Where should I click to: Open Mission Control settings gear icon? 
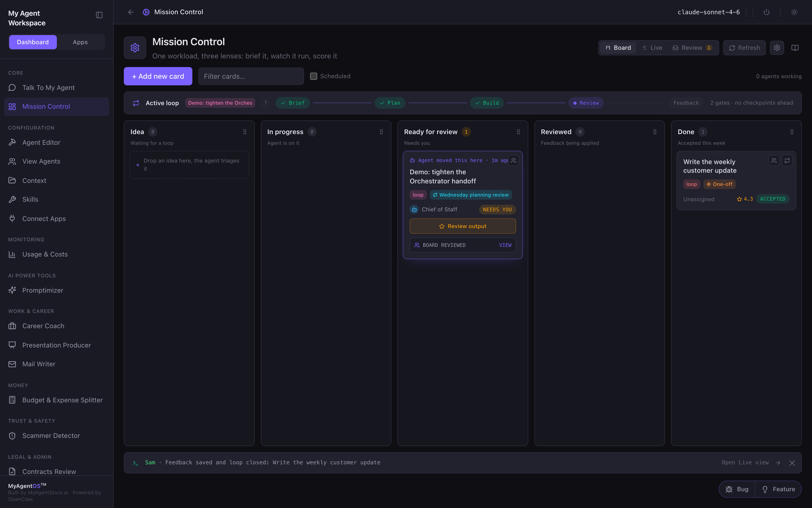777,48
